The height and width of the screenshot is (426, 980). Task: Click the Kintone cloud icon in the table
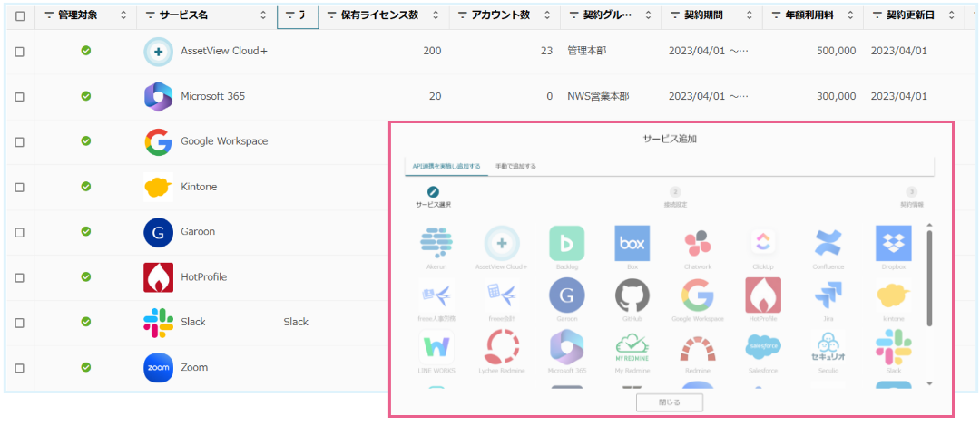(x=158, y=187)
